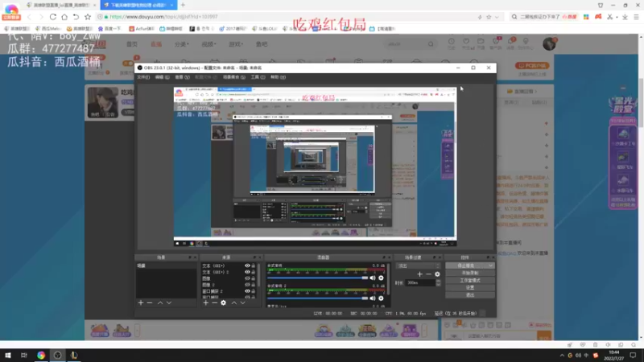Open the 工具 menu in OBS
644x362 pixels.
(258, 77)
